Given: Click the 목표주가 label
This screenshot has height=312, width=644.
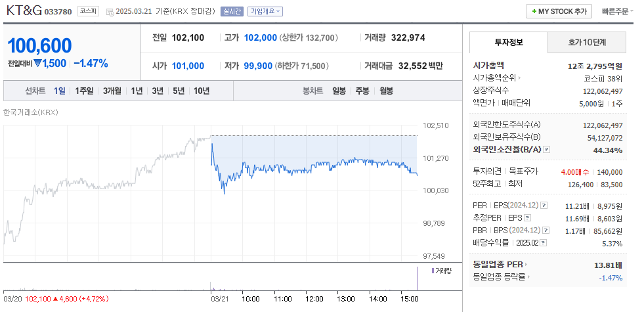Looking at the screenshot, I should pos(523,172).
